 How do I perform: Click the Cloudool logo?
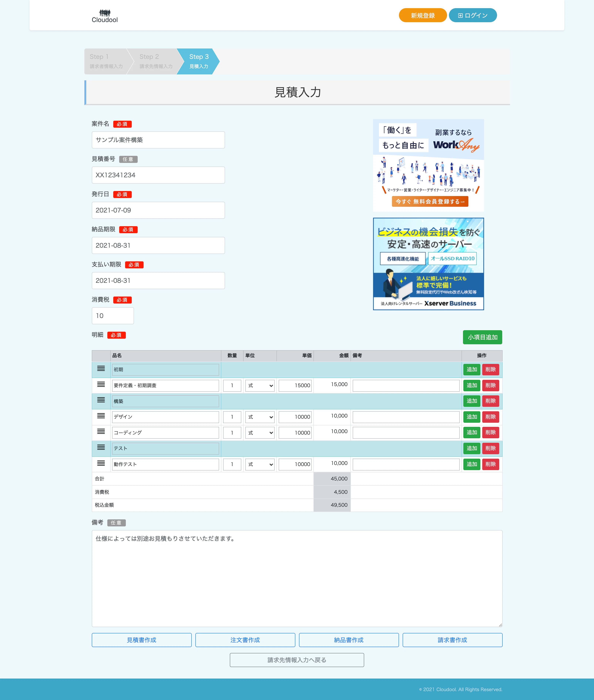tap(105, 16)
